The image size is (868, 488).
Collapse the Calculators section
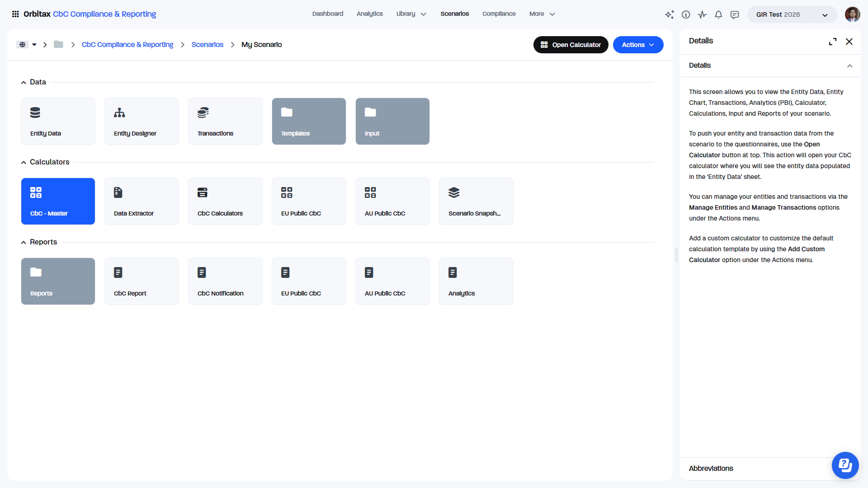[24, 163]
